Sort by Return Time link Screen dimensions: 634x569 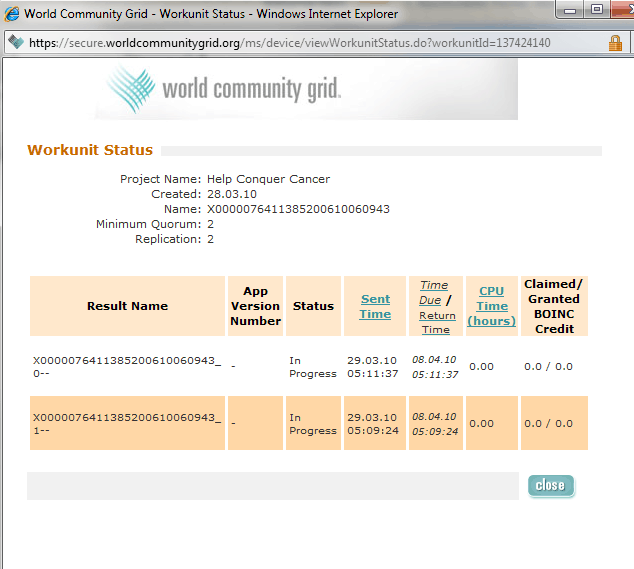click(x=437, y=322)
